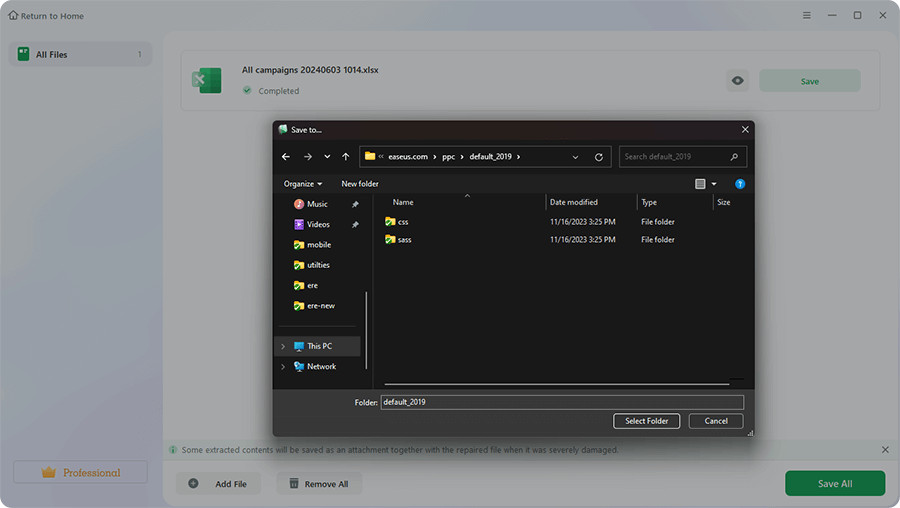Select the ere-new folder in the sidebar
Image resolution: width=900 pixels, height=508 pixels.
point(320,306)
